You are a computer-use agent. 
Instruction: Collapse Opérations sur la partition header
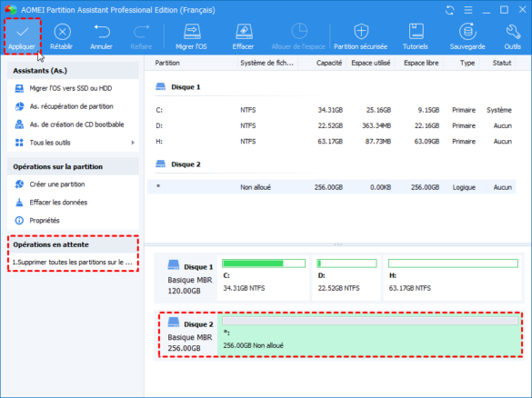point(73,166)
